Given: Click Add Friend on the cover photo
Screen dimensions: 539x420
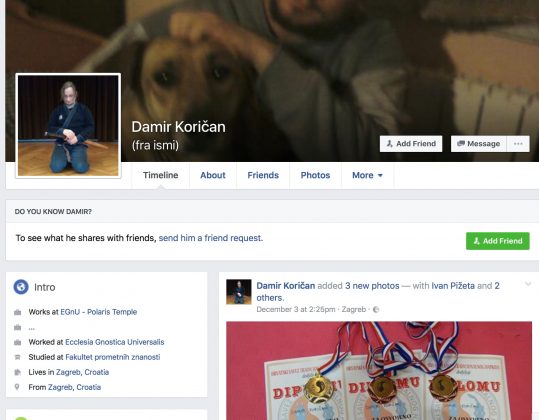Looking at the screenshot, I should click(x=411, y=144).
